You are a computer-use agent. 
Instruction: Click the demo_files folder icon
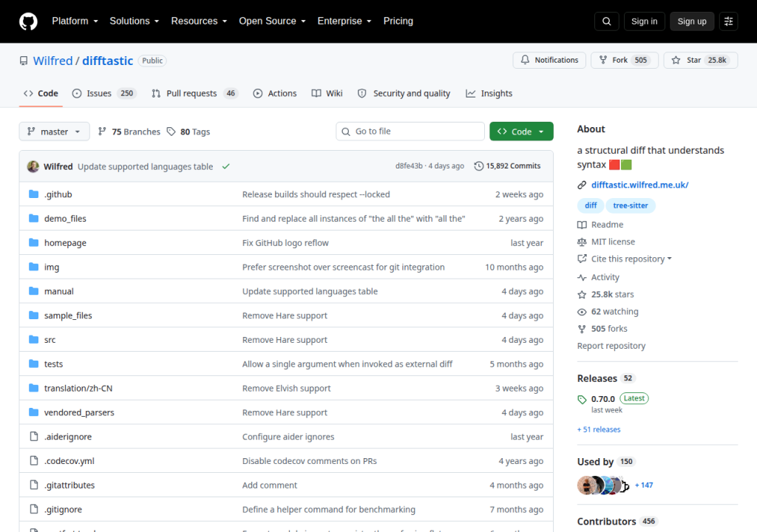33,218
